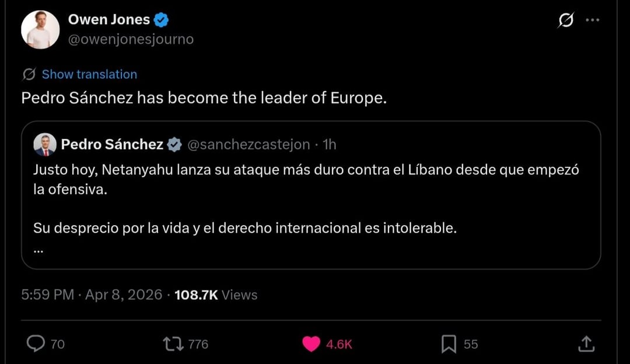This screenshot has width=630, height=364.
Task: Click the share upload icon
Action: [586, 344]
